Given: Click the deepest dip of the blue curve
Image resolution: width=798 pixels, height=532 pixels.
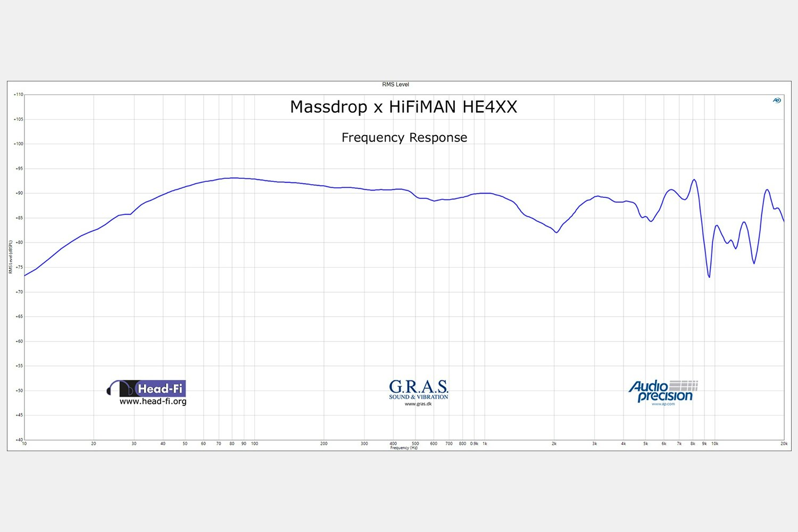Looking at the screenshot, I should click(x=709, y=277).
